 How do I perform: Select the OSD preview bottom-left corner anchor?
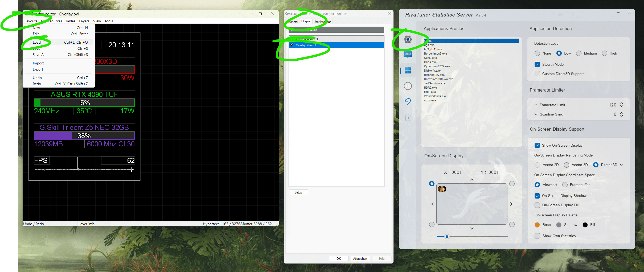(x=432, y=224)
